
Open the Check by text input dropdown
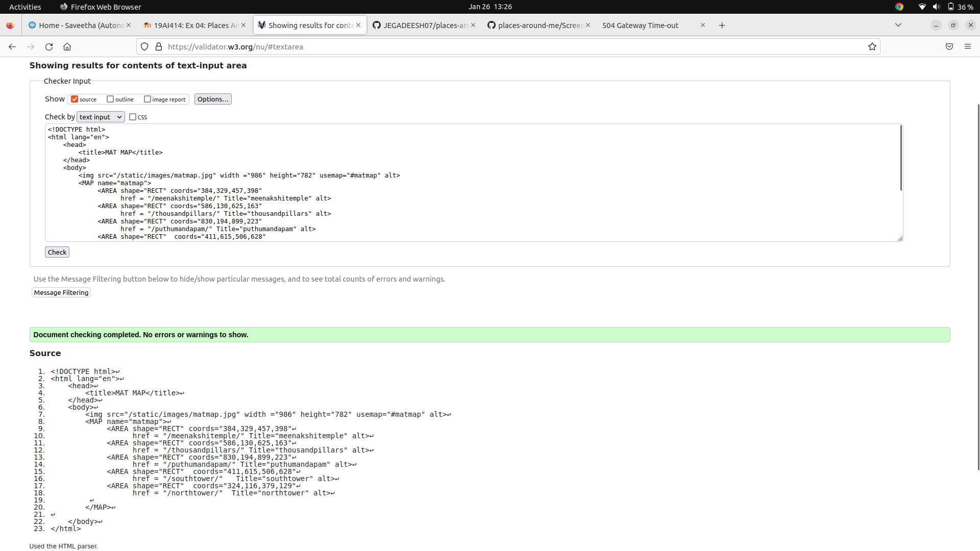coord(101,117)
